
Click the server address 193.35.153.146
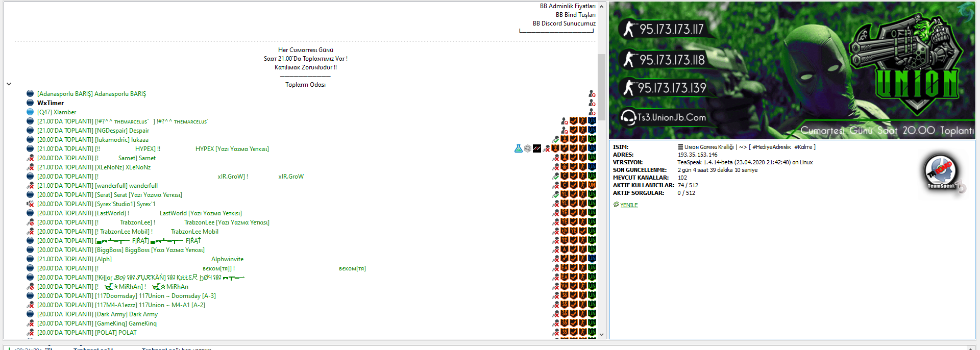pyautogui.click(x=697, y=155)
